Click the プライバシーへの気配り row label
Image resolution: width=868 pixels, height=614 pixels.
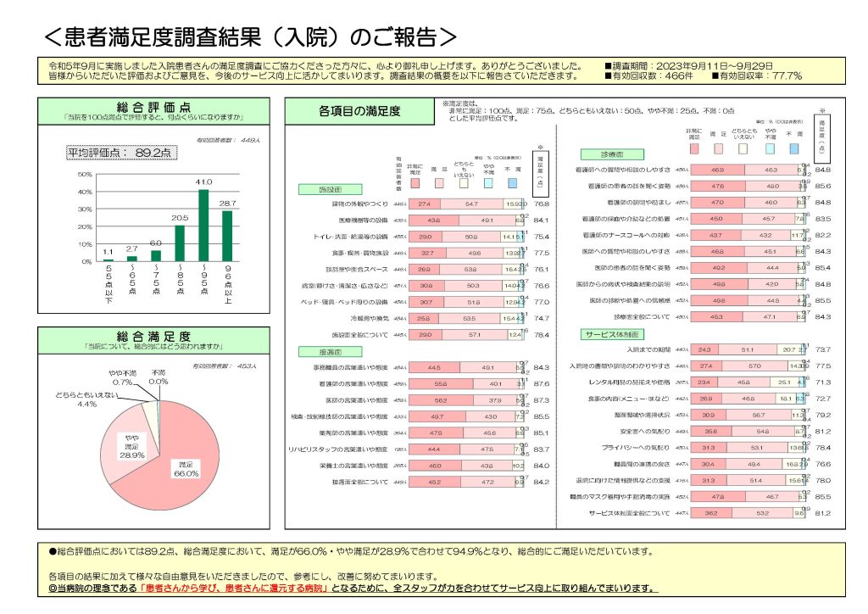click(636, 447)
